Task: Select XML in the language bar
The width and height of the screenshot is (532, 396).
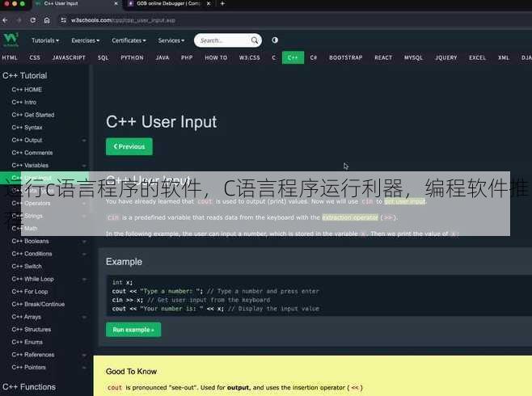Action: coord(504,57)
